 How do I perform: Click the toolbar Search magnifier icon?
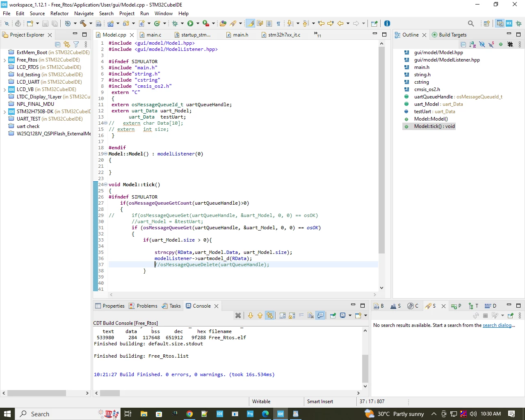[x=471, y=23]
